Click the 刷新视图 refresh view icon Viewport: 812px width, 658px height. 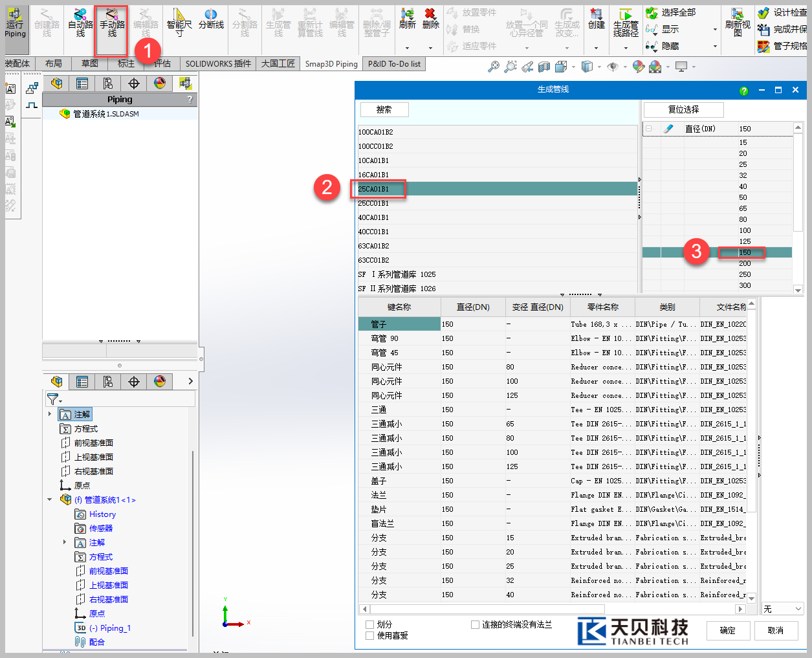pyautogui.click(x=738, y=23)
